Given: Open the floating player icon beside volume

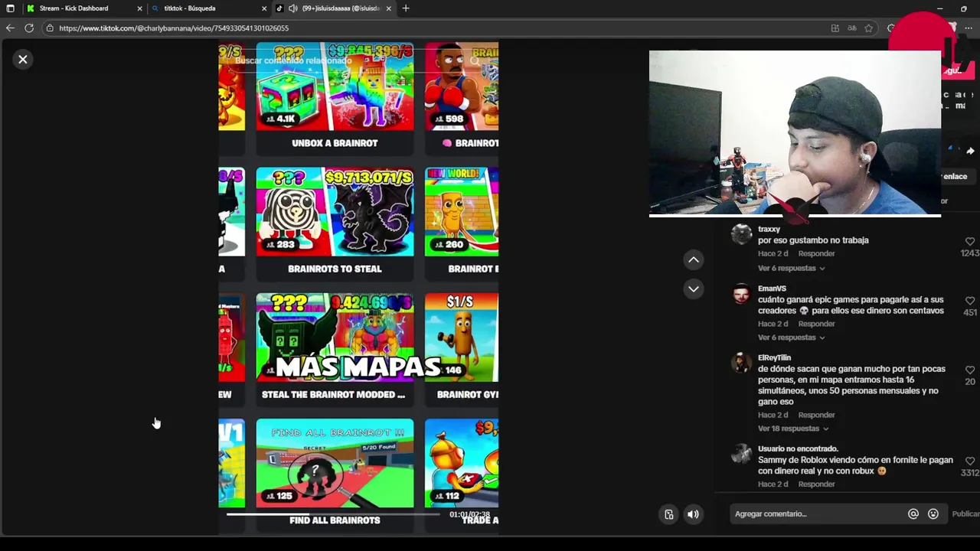Looking at the screenshot, I should coord(668,514).
